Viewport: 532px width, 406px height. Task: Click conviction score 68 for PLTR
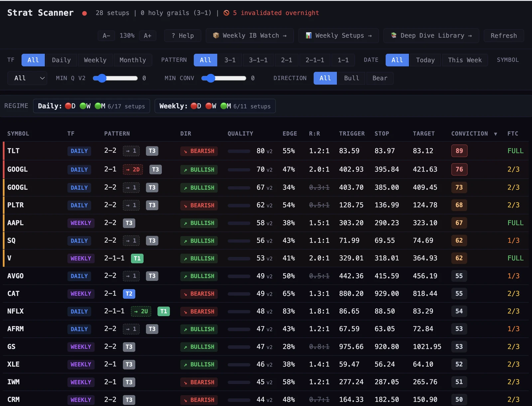tap(459, 205)
